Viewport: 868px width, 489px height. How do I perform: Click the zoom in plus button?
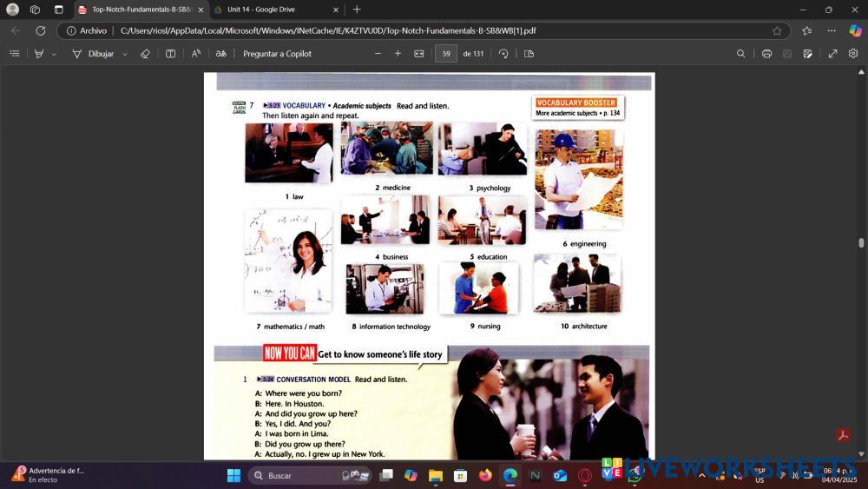click(x=398, y=54)
